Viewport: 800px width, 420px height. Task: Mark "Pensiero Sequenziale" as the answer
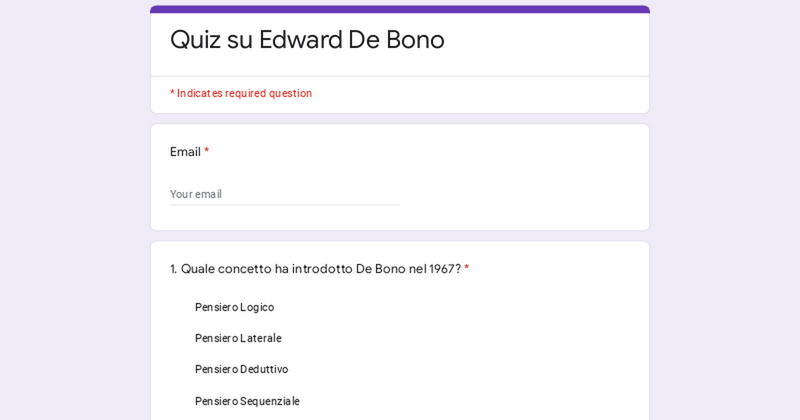(247, 401)
